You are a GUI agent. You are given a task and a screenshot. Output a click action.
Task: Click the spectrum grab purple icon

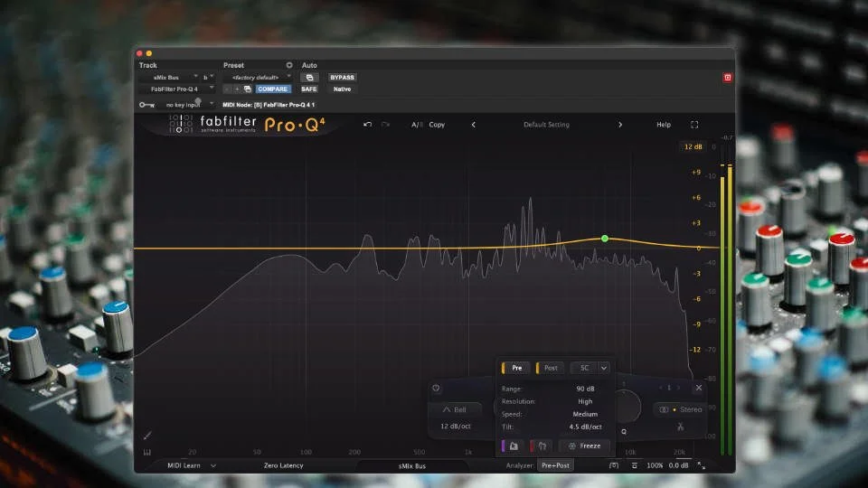click(x=512, y=446)
